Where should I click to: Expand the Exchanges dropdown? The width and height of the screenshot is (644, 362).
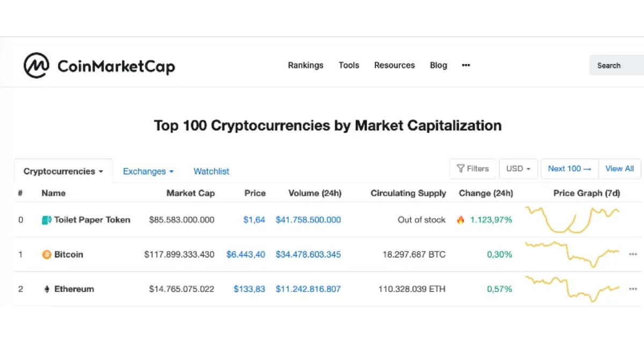pos(148,172)
